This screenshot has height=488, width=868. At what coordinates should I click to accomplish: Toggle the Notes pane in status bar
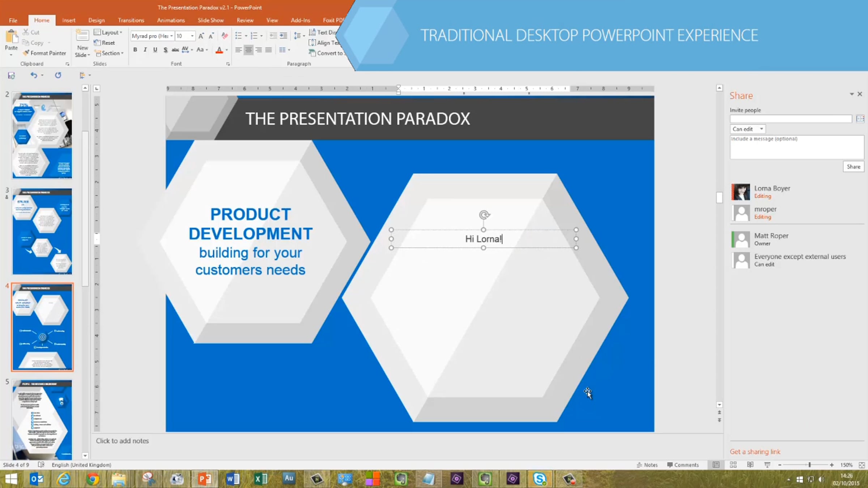pos(647,465)
